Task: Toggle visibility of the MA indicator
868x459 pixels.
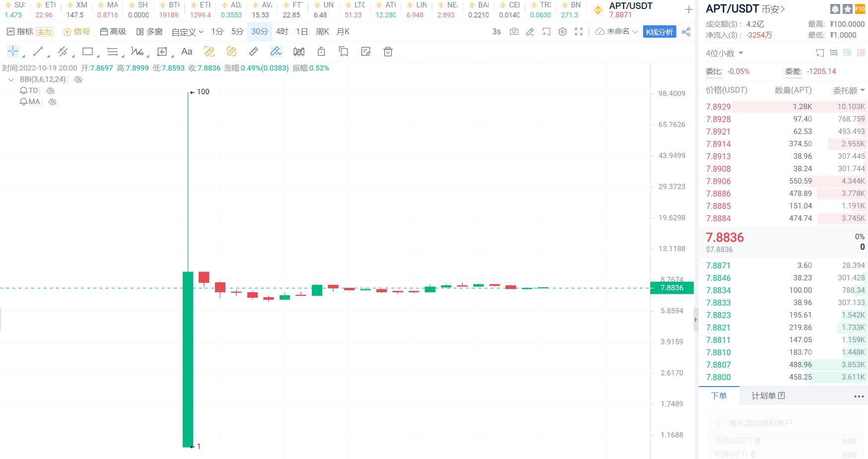Action: (52, 102)
